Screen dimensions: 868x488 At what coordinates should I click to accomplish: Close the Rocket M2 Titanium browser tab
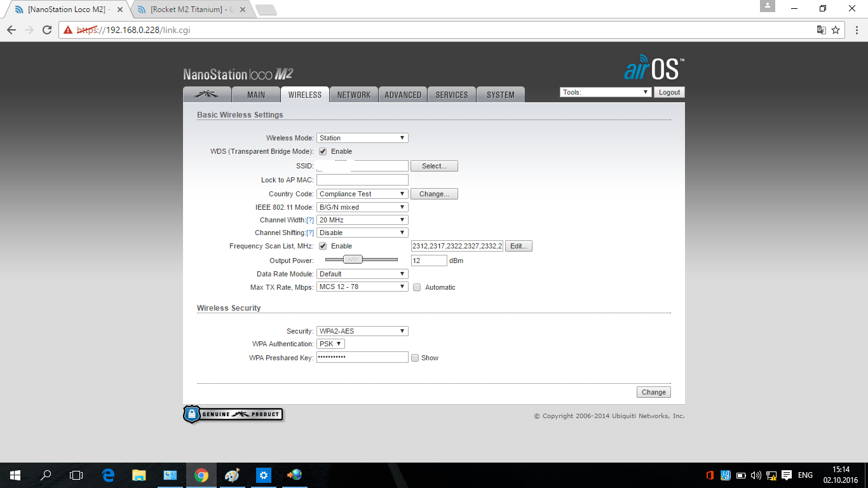(x=243, y=10)
